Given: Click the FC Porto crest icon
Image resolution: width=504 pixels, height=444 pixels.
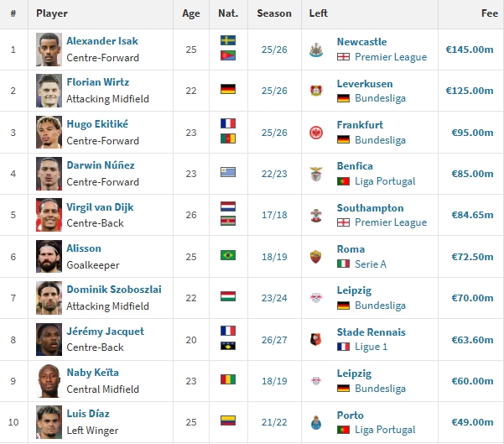Looking at the screenshot, I should click(316, 422).
